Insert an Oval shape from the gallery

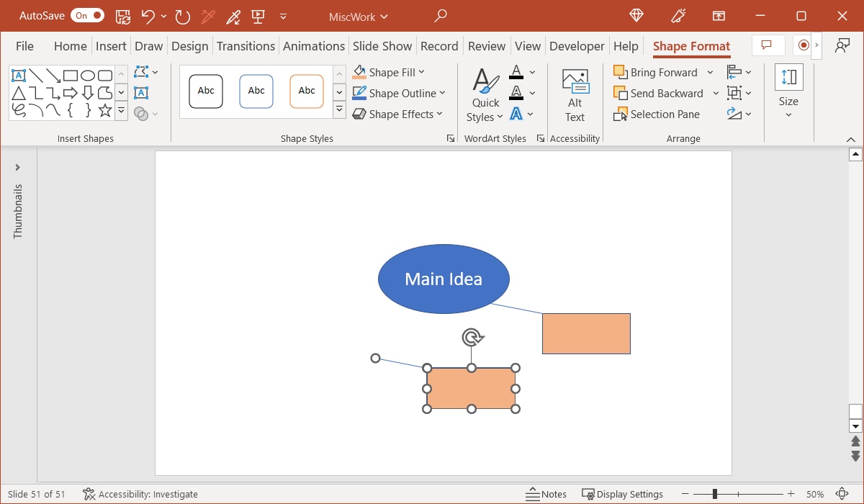(x=89, y=76)
